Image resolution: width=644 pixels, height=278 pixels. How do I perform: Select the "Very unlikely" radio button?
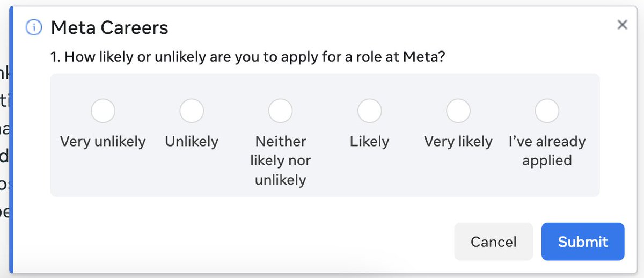(103, 111)
